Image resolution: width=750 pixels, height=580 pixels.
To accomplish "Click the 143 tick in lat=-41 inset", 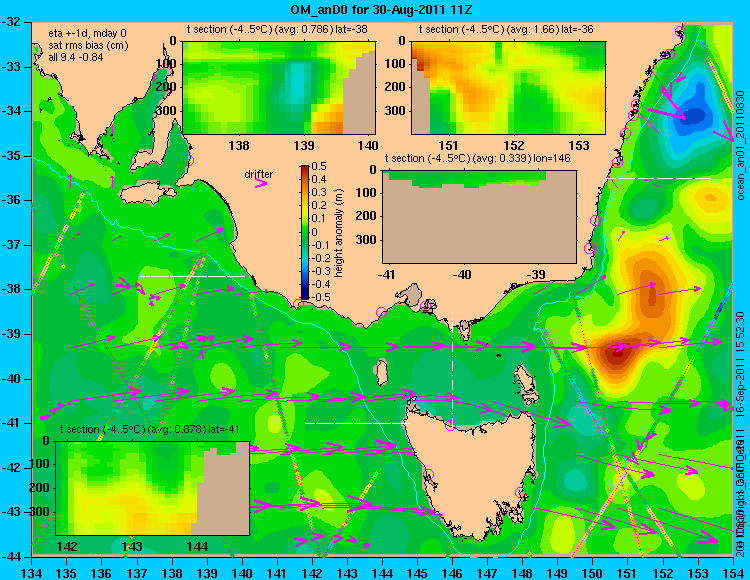I will click(132, 546).
